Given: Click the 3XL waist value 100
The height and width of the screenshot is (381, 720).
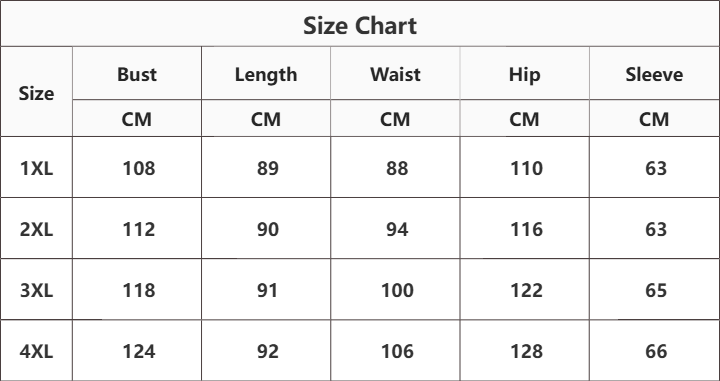Looking at the screenshot, I should 397,290.
